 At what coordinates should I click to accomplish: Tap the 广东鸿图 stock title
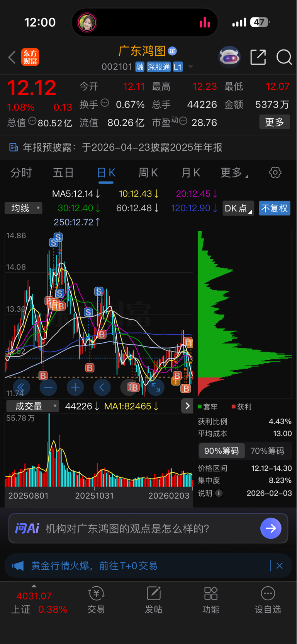(x=142, y=51)
